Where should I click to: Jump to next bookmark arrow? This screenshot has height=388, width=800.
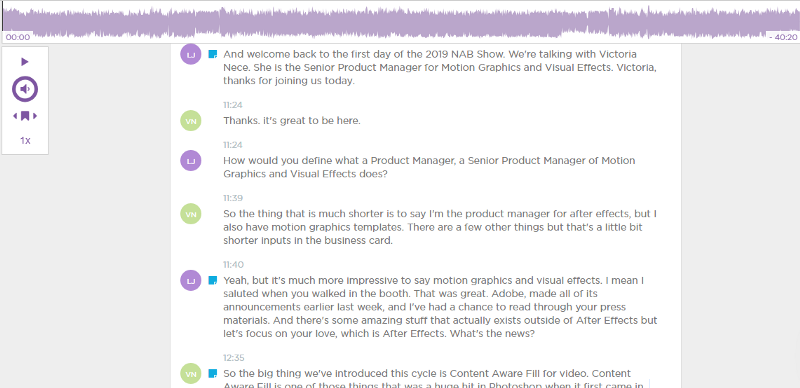point(35,116)
